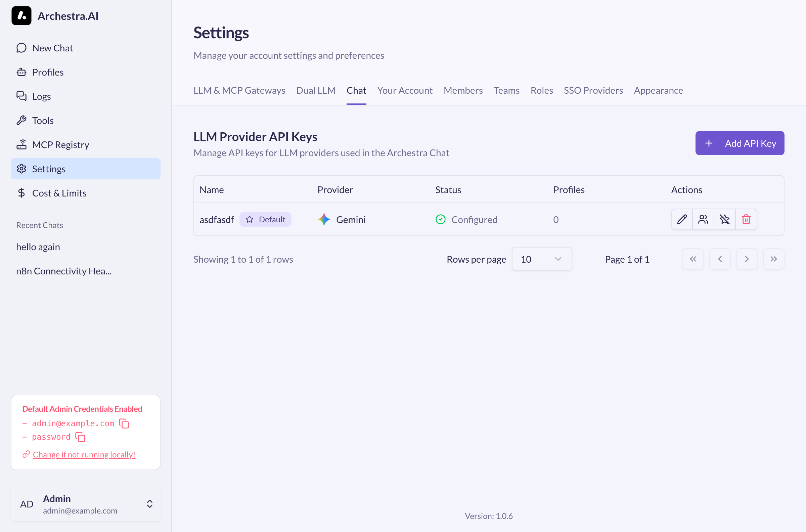Copy the default password credential
Image resolution: width=806 pixels, height=532 pixels.
(x=80, y=437)
